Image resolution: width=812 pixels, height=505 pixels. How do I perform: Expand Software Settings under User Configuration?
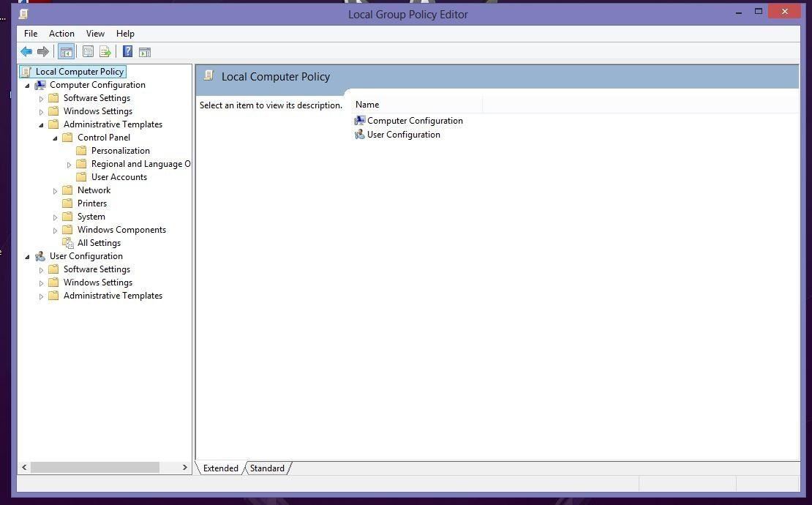(42, 270)
